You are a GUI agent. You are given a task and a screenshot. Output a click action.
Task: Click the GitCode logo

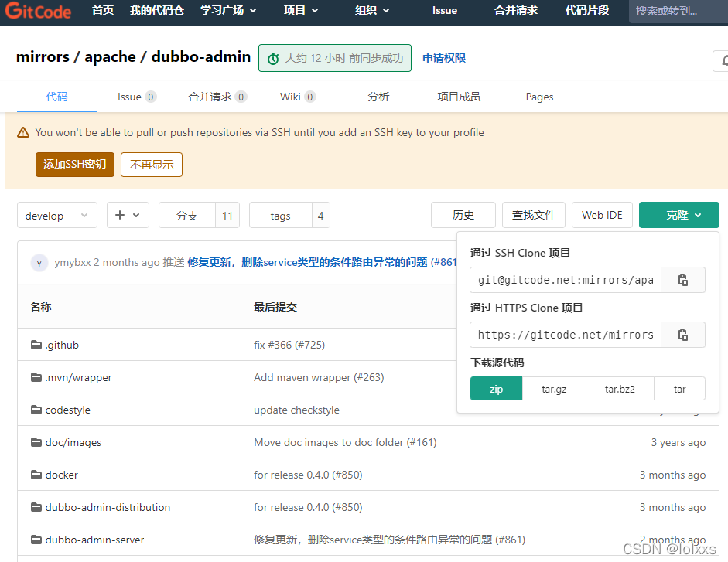pos(38,10)
